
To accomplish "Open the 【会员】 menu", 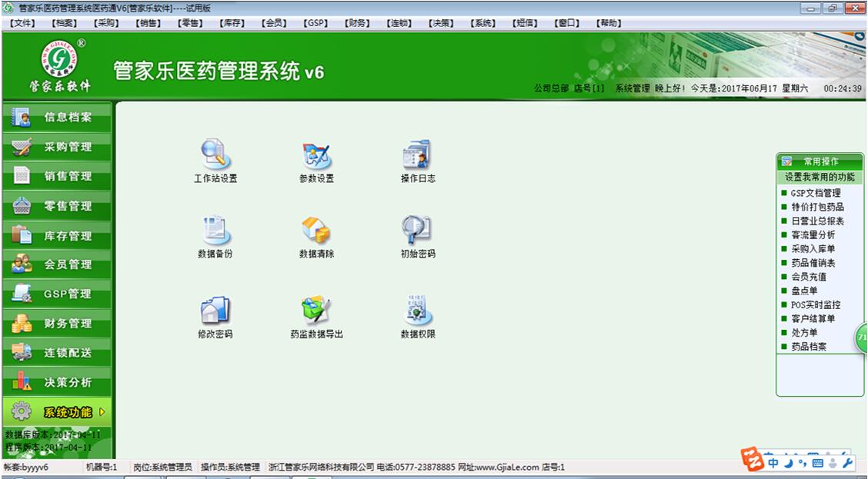I will [274, 23].
